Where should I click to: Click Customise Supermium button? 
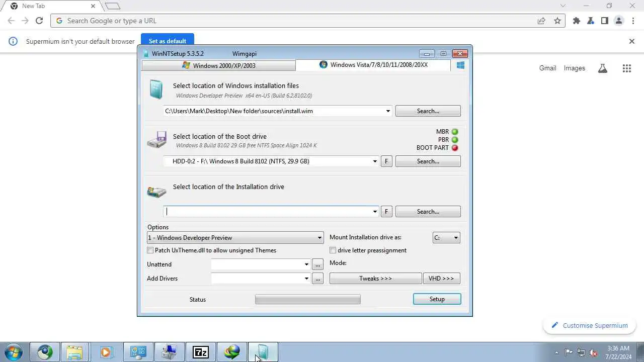pyautogui.click(x=590, y=325)
